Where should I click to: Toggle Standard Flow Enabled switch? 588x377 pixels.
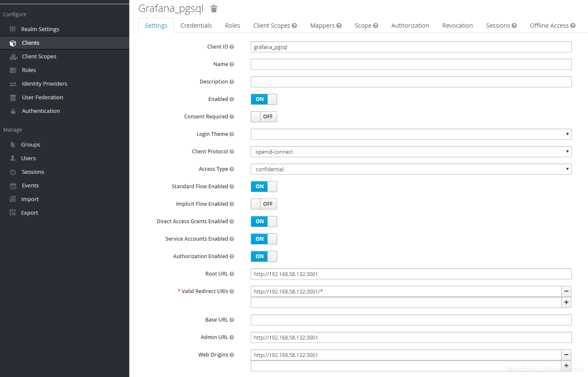click(264, 187)
